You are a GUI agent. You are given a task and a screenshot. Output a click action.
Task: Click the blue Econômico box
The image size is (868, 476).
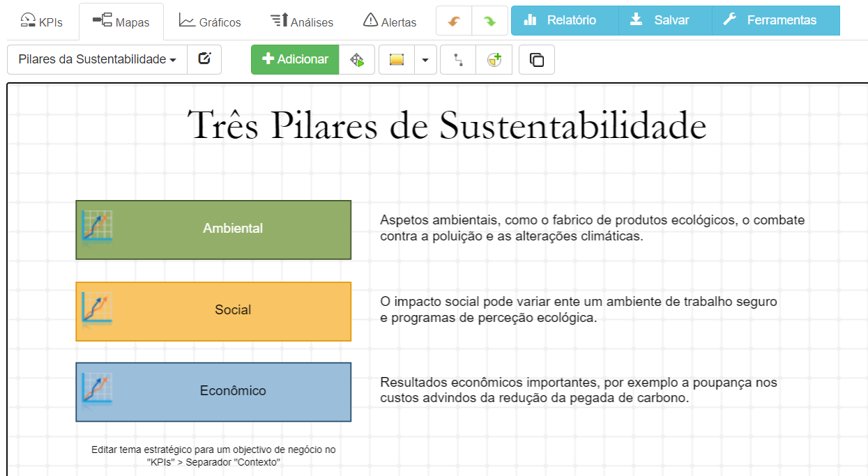tap(213, 392)
